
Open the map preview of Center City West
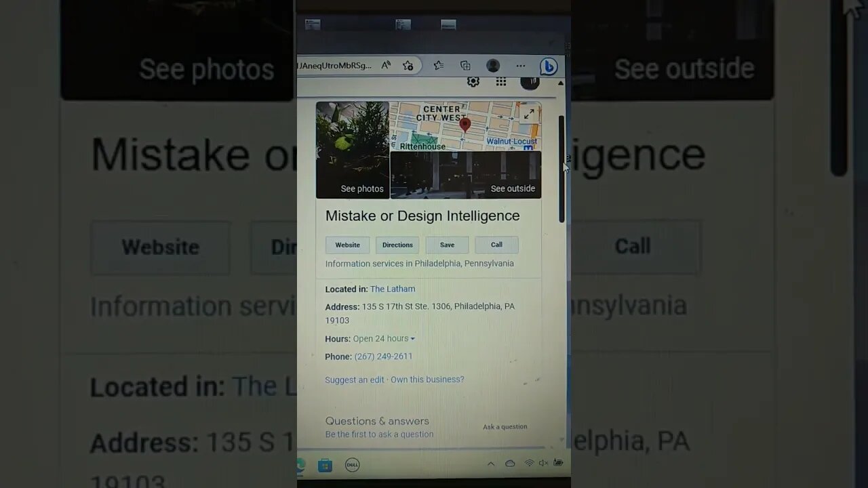coord(465,126)
